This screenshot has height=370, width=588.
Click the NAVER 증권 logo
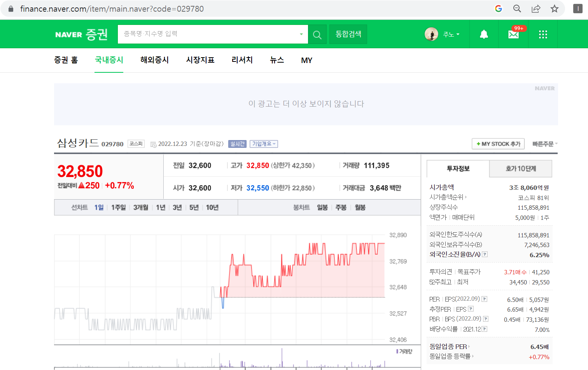click(x=81, y=35)
